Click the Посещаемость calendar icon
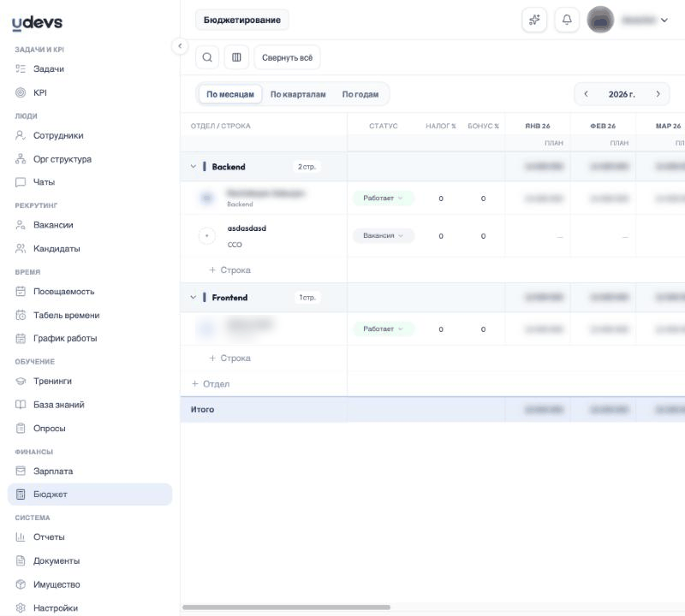Screen dimensions: 685x616 pos(21,291)
